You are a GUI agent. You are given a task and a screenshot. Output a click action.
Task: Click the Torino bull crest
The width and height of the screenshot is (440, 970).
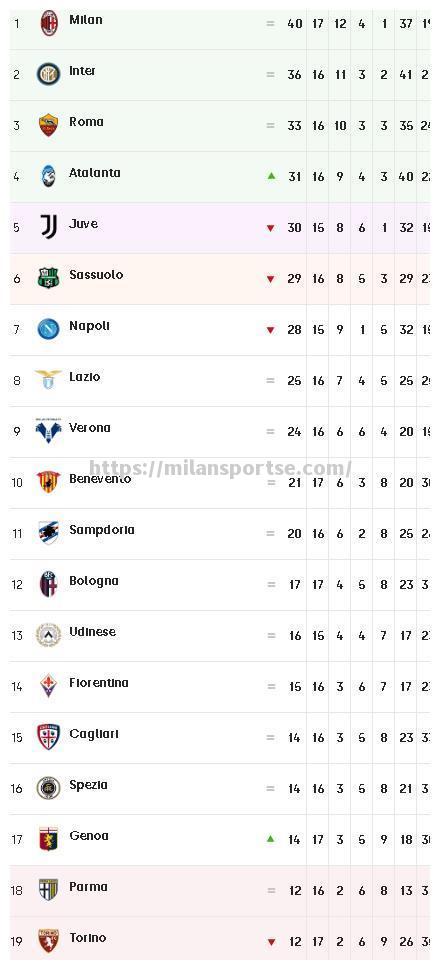(48, 940)
